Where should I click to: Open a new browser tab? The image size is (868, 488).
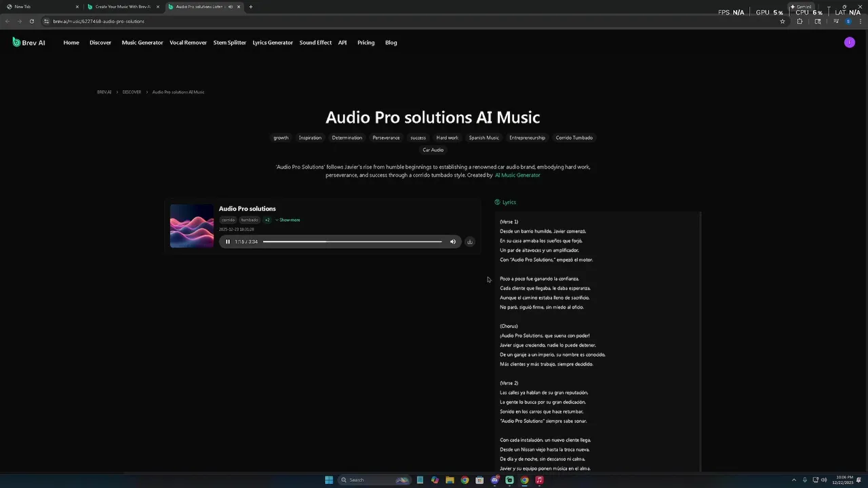click(251, 7)
